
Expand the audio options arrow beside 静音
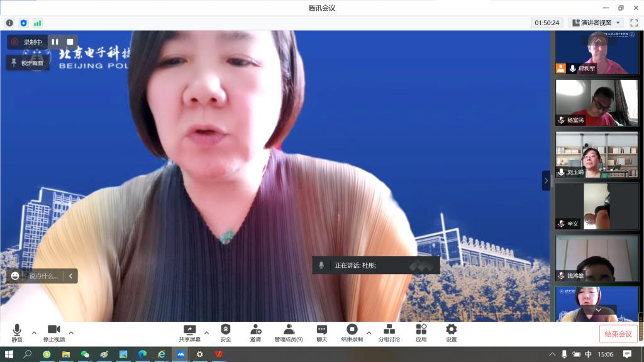pos(34,332)
